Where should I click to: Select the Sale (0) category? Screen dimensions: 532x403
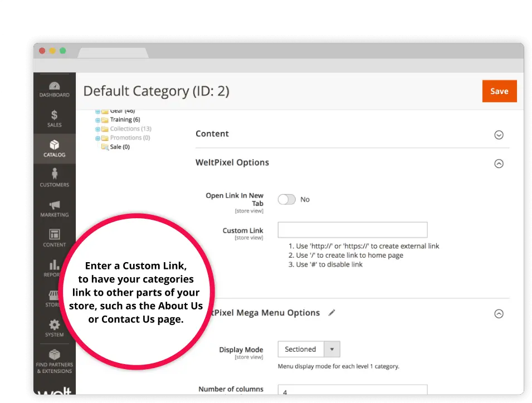[x=120, y=147]
